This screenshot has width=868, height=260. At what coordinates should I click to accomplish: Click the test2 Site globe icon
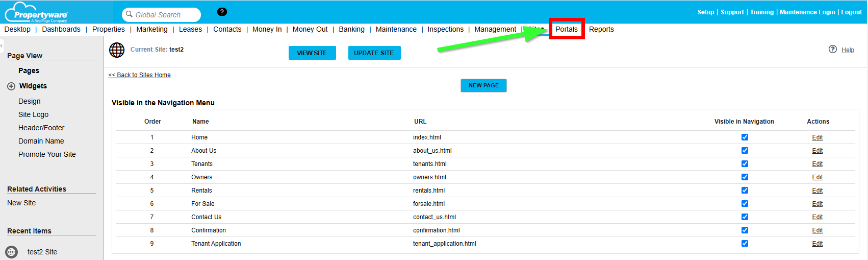point(11,252)
